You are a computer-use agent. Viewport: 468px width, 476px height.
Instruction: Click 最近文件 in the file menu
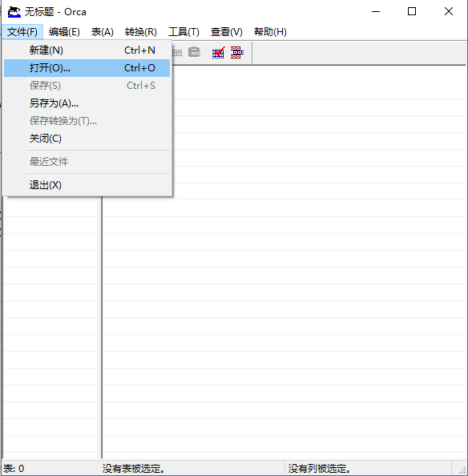click(x=87, y=162)
